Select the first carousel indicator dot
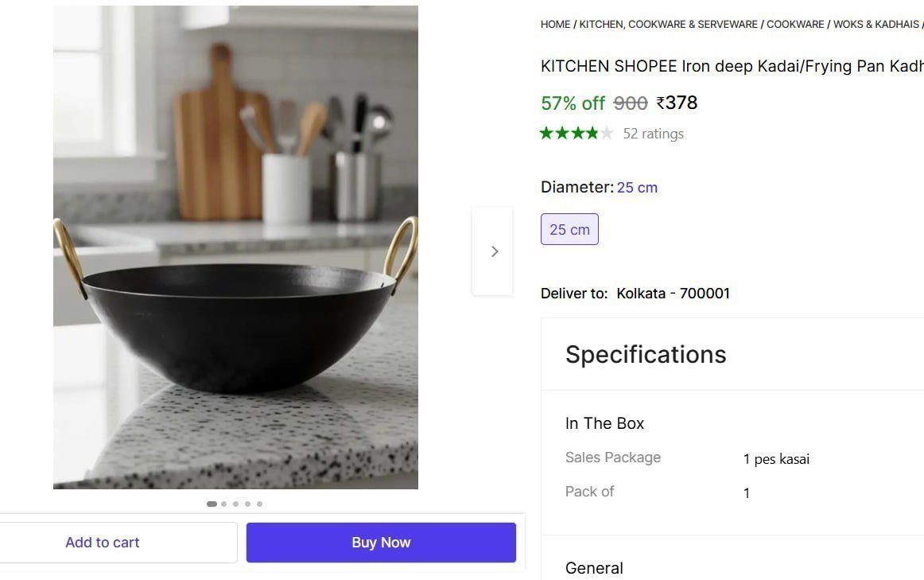Viewport: 924px width, 580px height. click(x=212, y=504)
